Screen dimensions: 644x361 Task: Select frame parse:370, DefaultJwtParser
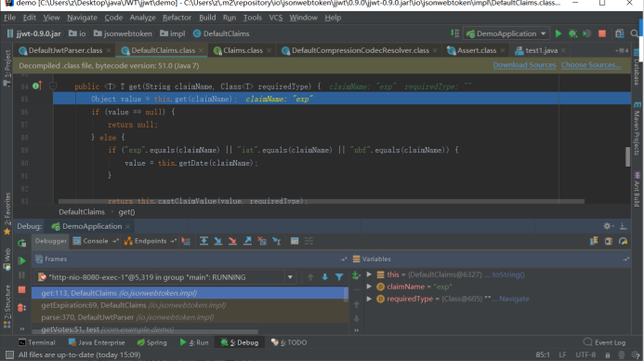point(191,317)
